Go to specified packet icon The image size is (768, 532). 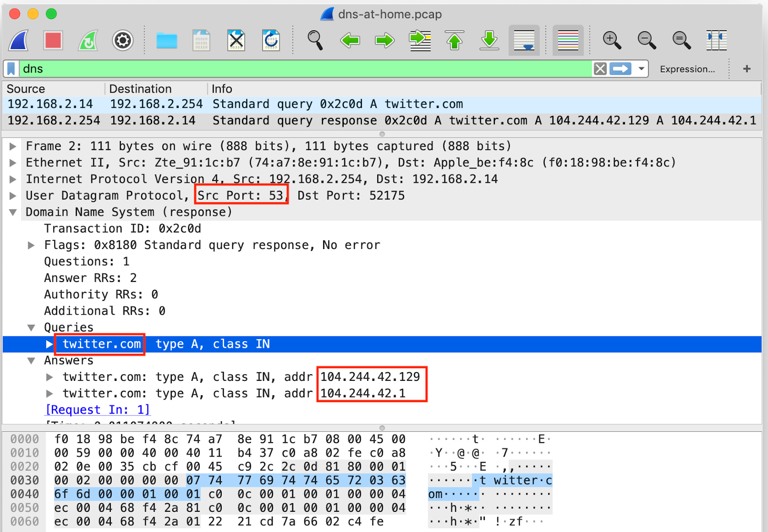(x=420, y=40)
